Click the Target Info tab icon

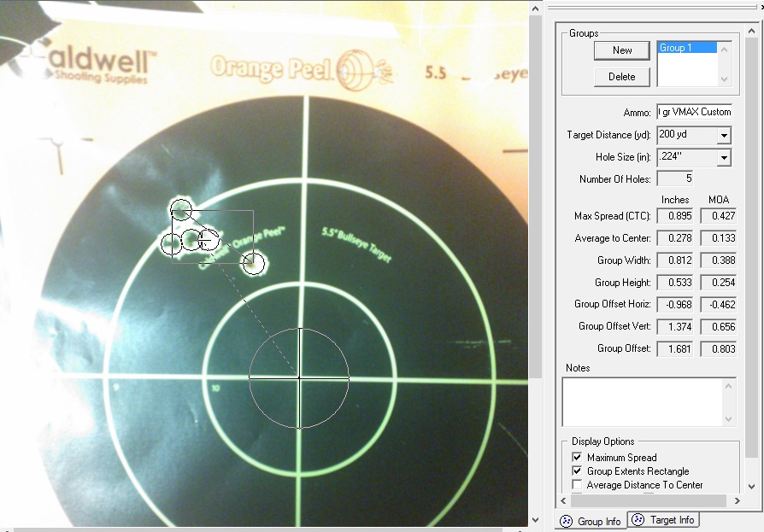(638, 520)
